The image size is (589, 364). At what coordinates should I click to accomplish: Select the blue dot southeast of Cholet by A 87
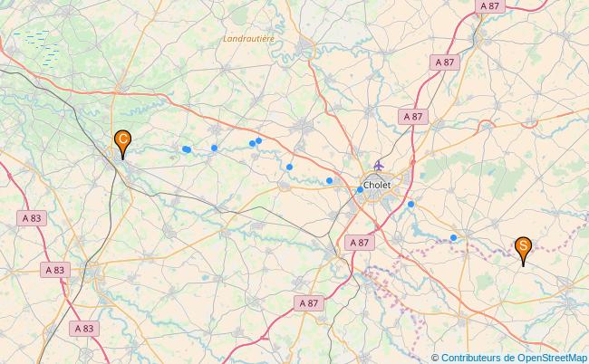coord(411,204)
